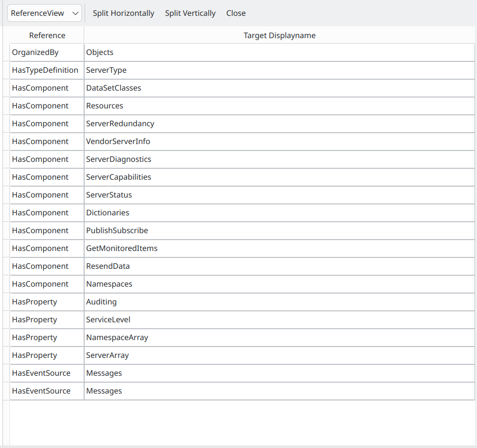Open the ReferenceView dropdown

coord(45,13)
